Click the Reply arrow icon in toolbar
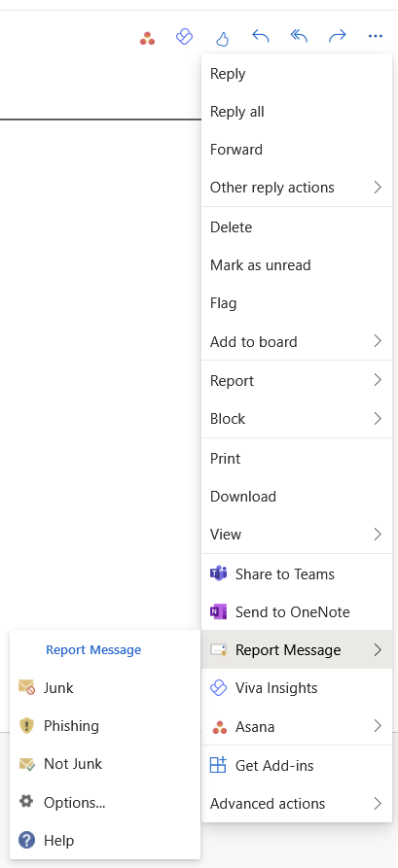Screen dimensions: 398x868 pos(261,37)
